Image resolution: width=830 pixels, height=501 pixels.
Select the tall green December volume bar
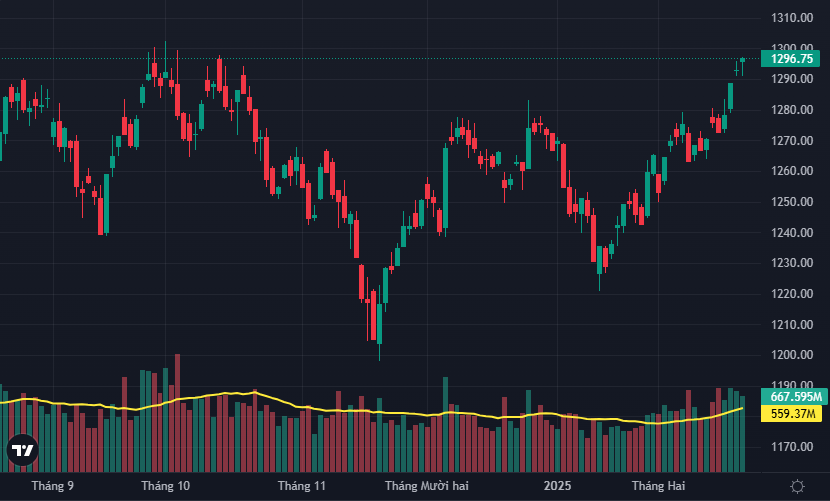click(x=445, y=424)
